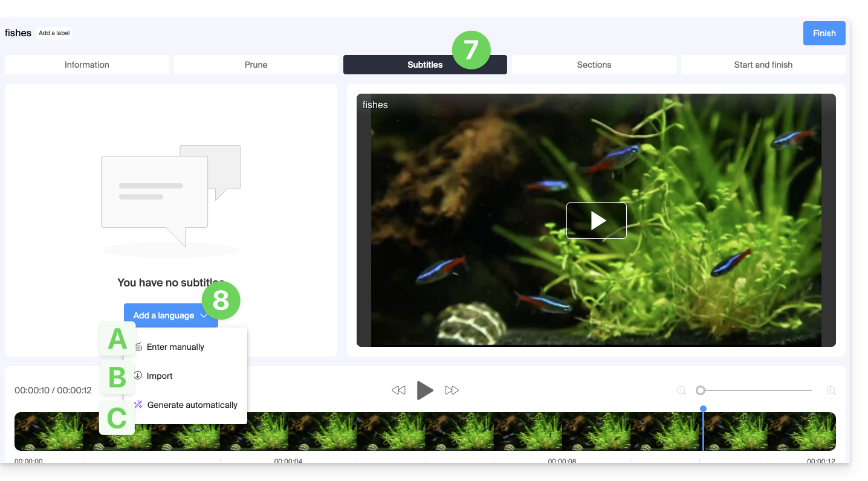Select the Import option
This screenshot has height=481, width=868.
pyautogui.click(x=160, y=376)
